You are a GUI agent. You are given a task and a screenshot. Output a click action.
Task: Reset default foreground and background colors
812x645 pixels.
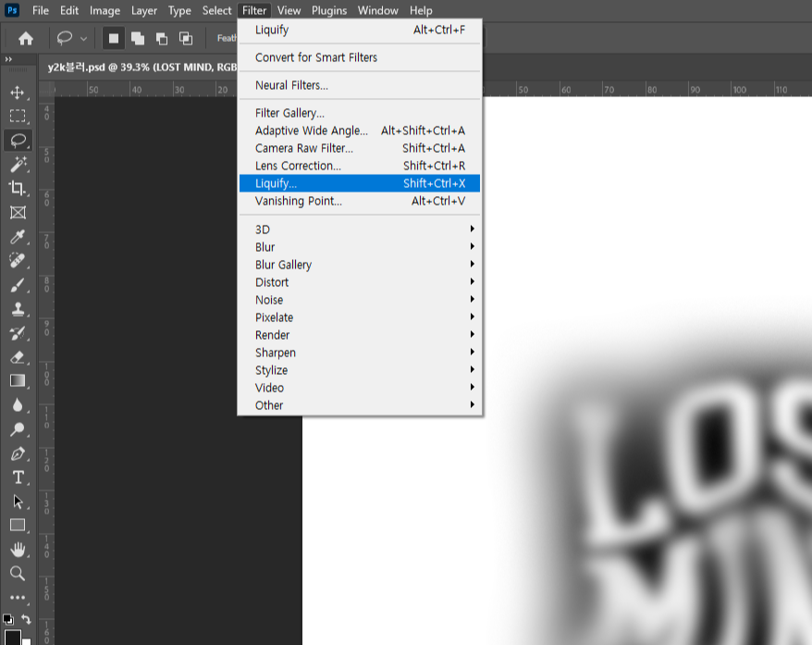[8, 619]
